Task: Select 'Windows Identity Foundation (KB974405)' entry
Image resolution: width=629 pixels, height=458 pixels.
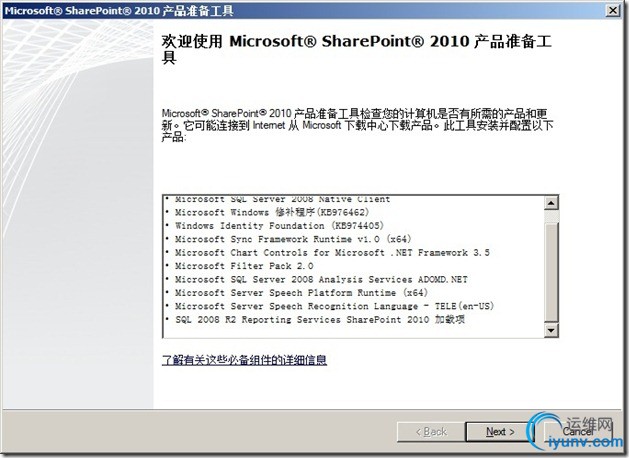Action: tap(279, 226)
